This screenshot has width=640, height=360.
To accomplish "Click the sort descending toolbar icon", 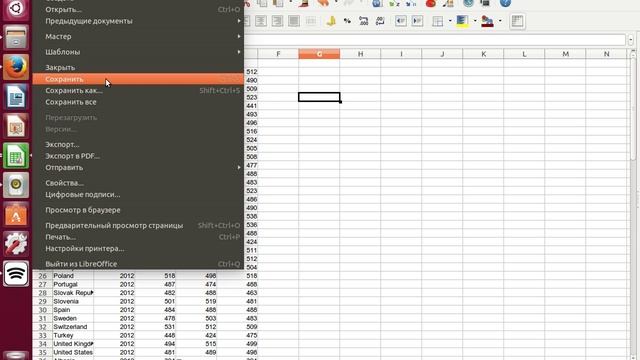I will 411,4.
